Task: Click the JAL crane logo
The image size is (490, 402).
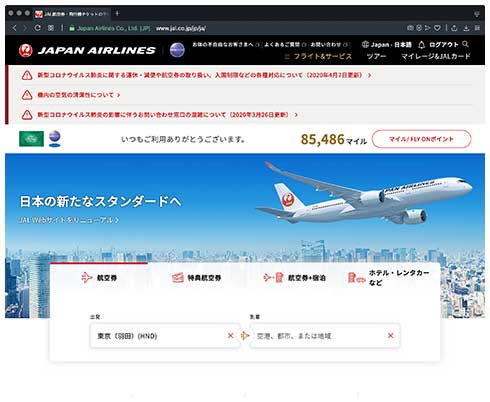Action: [x=26, y=50]
